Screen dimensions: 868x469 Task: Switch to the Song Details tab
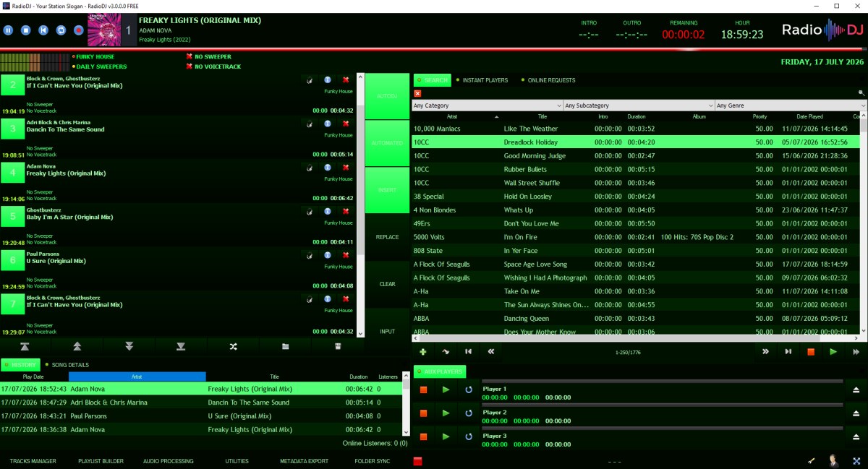coord(69,365)
